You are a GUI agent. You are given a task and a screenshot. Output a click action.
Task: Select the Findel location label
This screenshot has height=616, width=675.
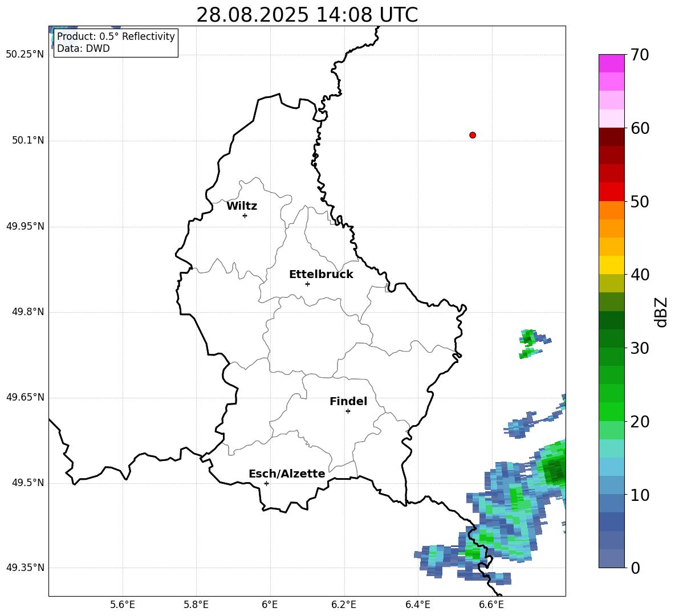point(348,401)
